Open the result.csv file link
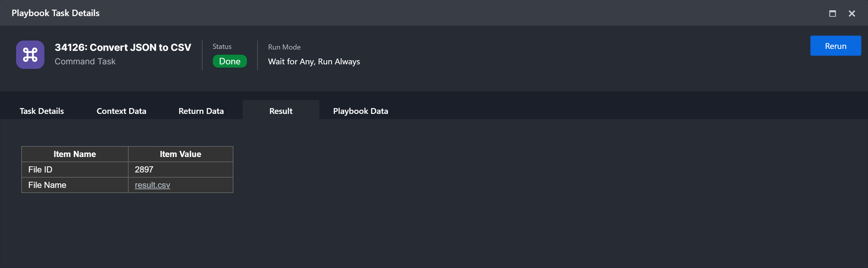The image size is (868, 268). click(152, 185)
